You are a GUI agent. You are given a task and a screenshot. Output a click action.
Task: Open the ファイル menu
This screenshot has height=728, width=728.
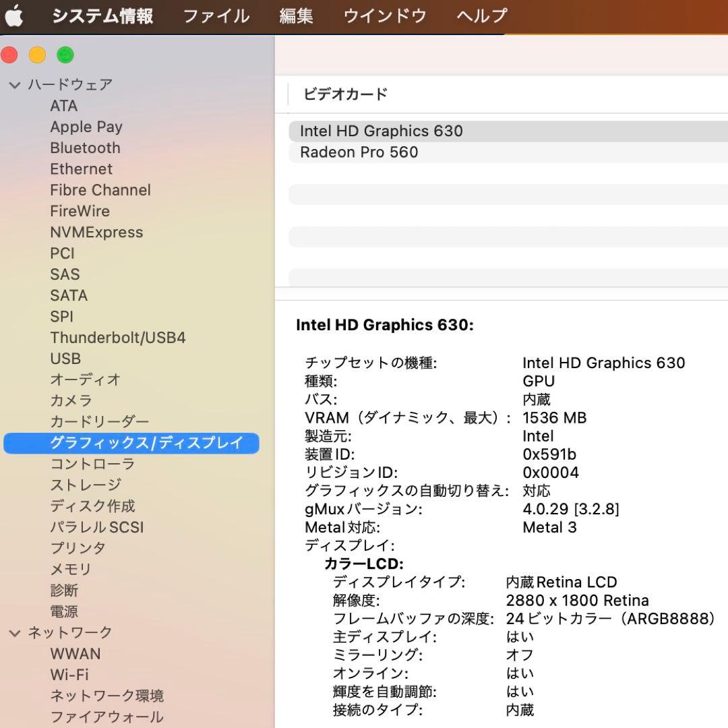click(x=215, y=16)
